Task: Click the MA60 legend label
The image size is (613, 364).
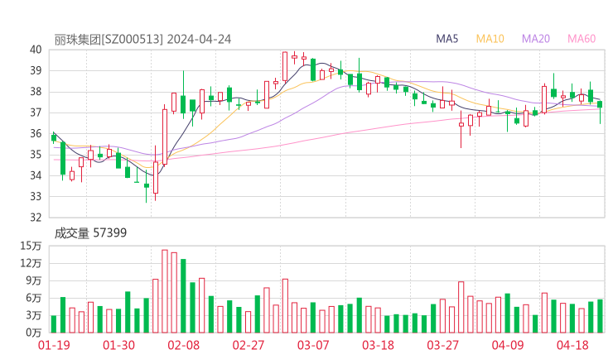Action: coord(582,39)
